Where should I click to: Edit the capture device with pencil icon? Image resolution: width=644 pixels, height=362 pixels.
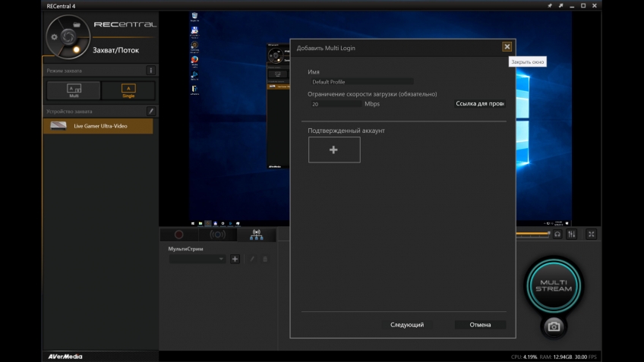(150, 112)
